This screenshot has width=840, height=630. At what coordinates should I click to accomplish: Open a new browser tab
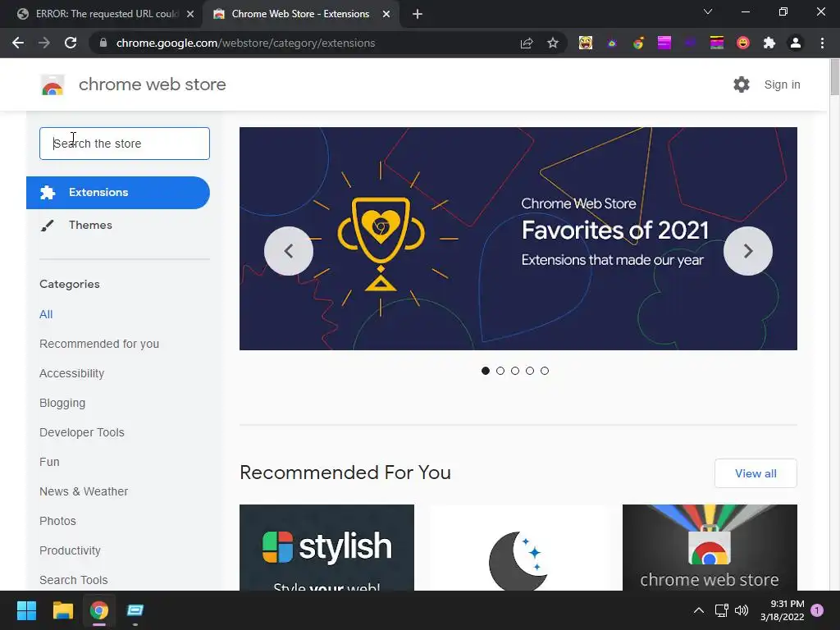[418, 14]
